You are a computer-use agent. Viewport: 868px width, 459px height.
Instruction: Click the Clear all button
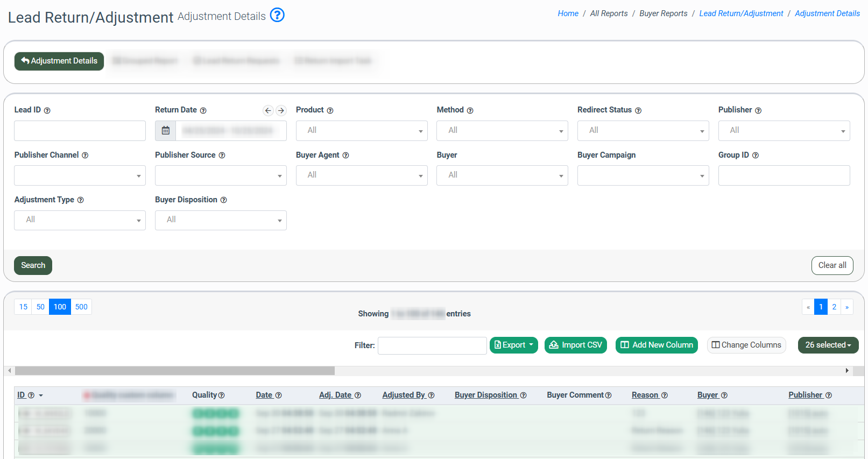pos(832,265)
